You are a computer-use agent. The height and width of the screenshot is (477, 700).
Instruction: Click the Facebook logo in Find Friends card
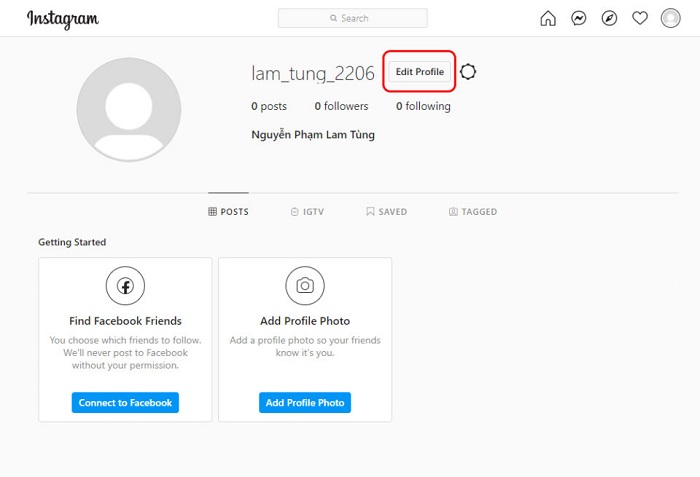(126, 286)
